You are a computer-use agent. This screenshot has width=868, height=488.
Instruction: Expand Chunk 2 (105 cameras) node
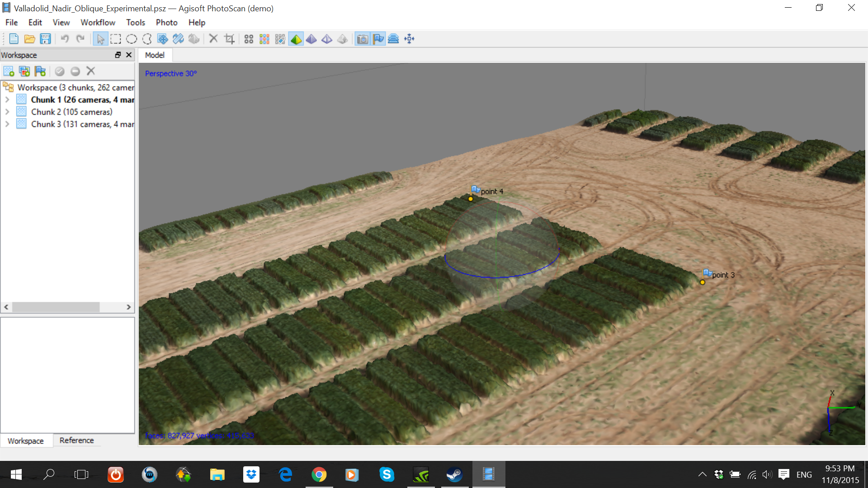click(x=7, y=112)
